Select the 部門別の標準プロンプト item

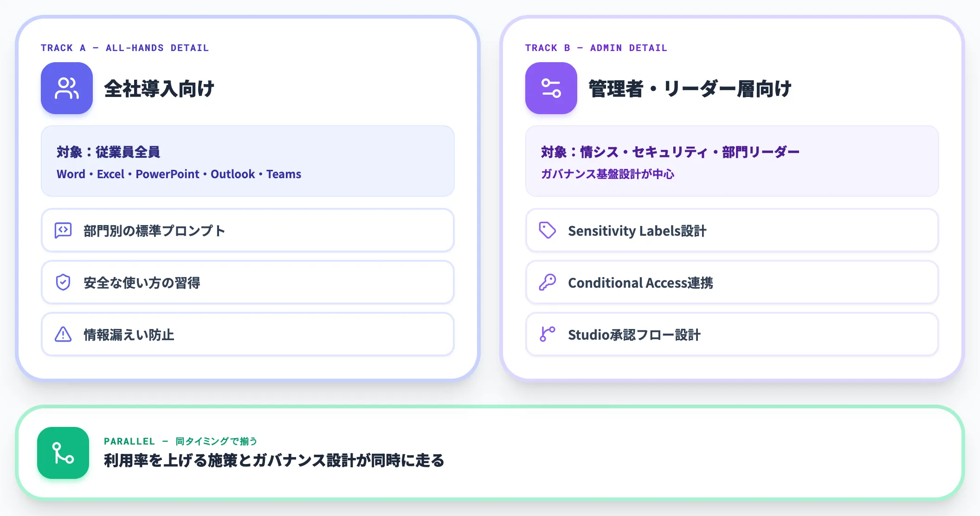(x=248, y=230)
